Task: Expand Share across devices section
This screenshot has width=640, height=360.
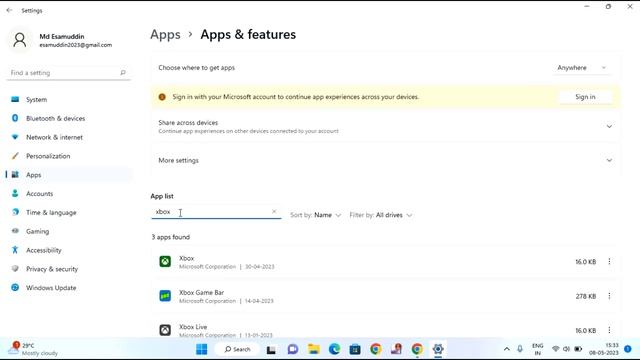Action: 386,127
